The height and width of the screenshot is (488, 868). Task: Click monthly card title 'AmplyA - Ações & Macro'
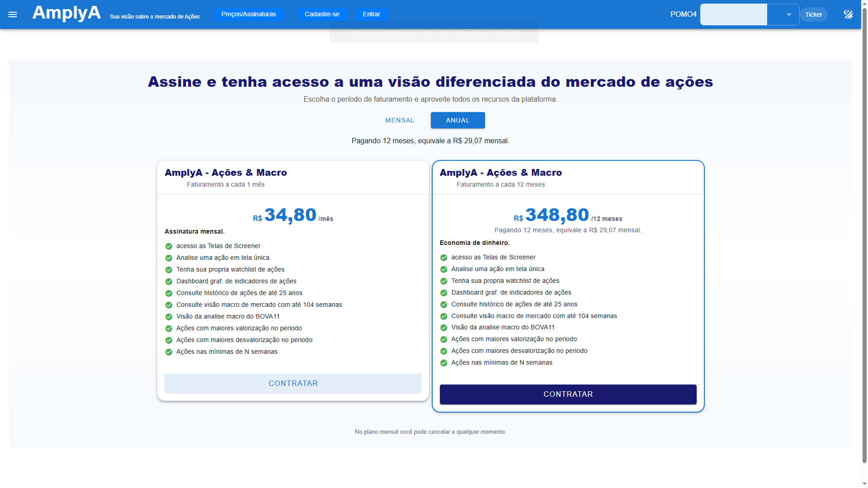pos(226,173)
